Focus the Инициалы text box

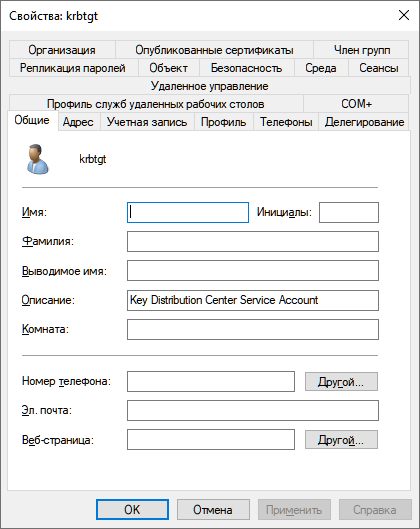click(x=349, y=212)
